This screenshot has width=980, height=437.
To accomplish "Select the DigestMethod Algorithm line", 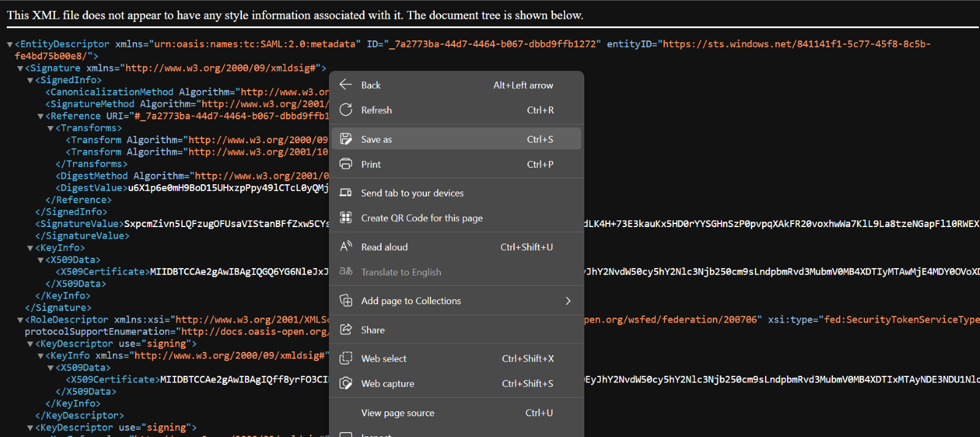I will (192, 176).
